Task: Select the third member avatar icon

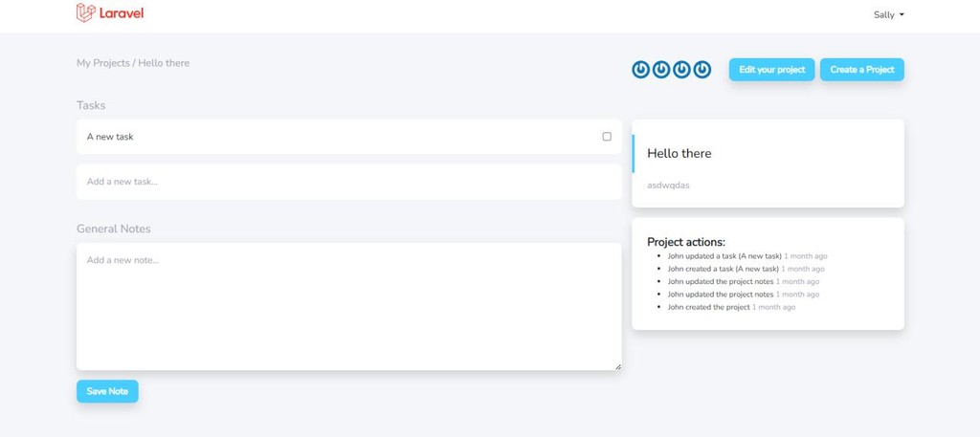Action: click(x=681, y=69)
